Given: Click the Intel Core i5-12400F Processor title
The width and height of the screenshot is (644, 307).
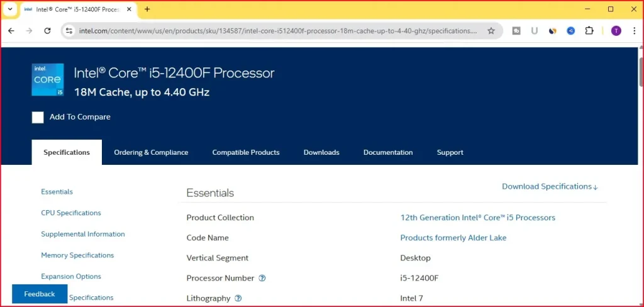Looking at the screenshot, I should (174, 73).
